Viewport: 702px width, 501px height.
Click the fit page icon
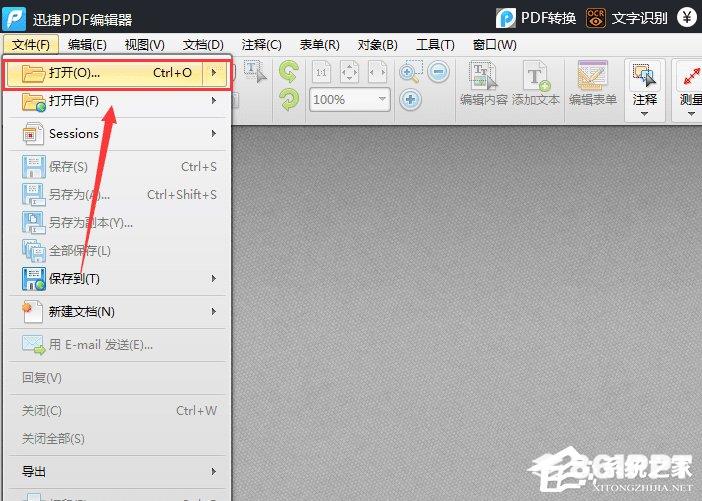(349, 72)
